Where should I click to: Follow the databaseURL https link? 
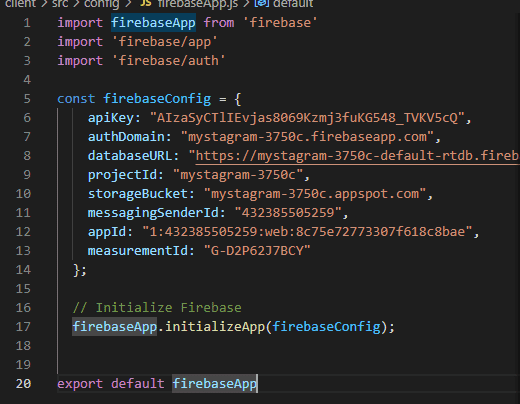(x=357, y=156)
